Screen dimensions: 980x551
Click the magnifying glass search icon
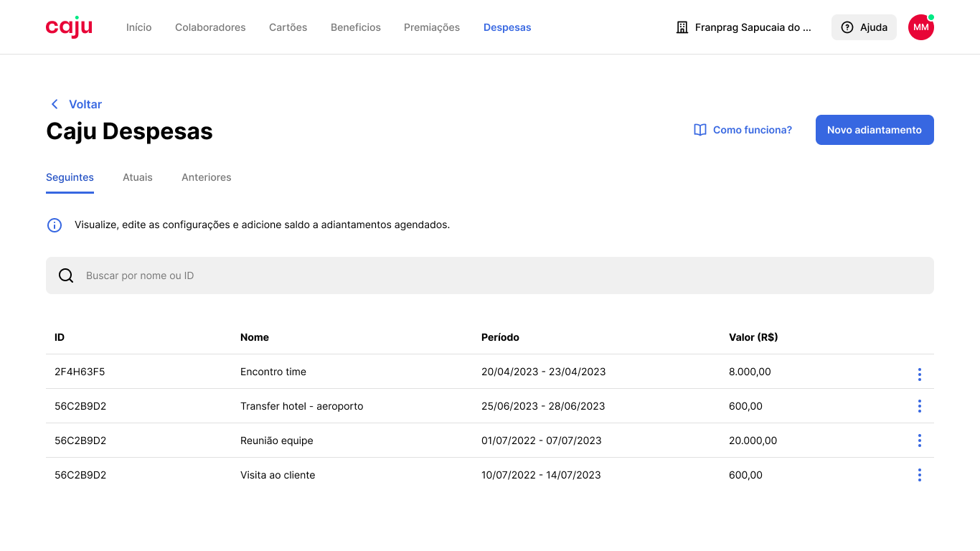(66, 275)
